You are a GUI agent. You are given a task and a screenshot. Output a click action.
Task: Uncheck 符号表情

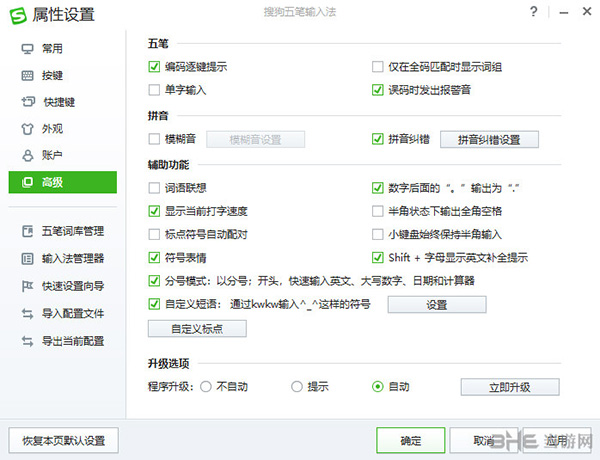154,258
